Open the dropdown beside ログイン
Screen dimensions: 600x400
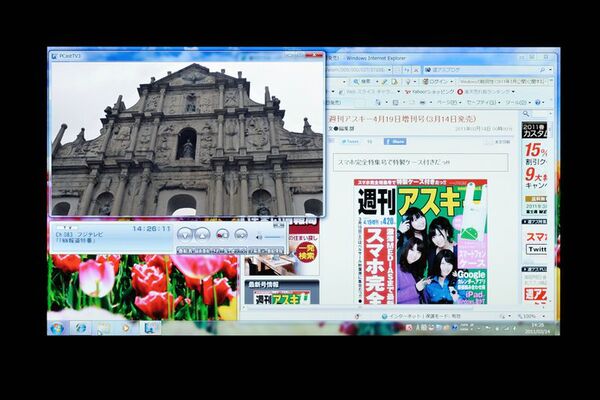[x=452, y=82]
